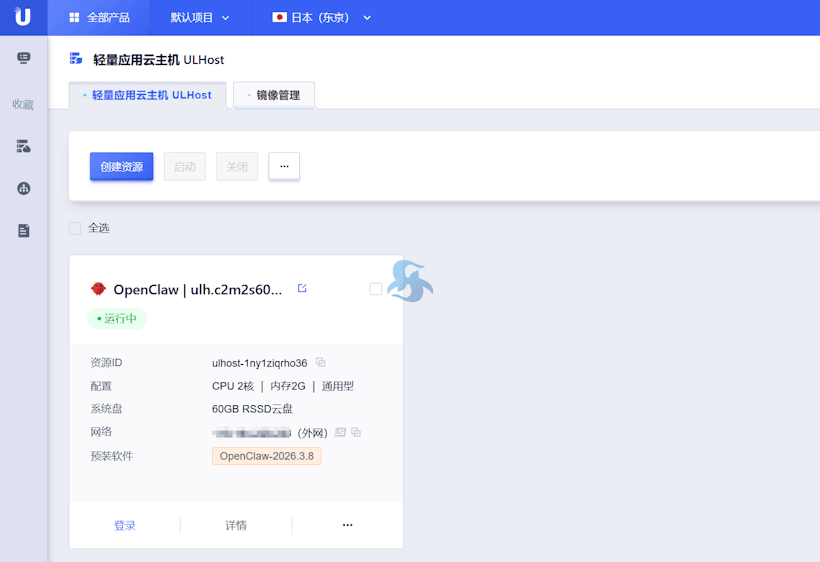Click the 内存2G memory text

[x=288, y=386]
